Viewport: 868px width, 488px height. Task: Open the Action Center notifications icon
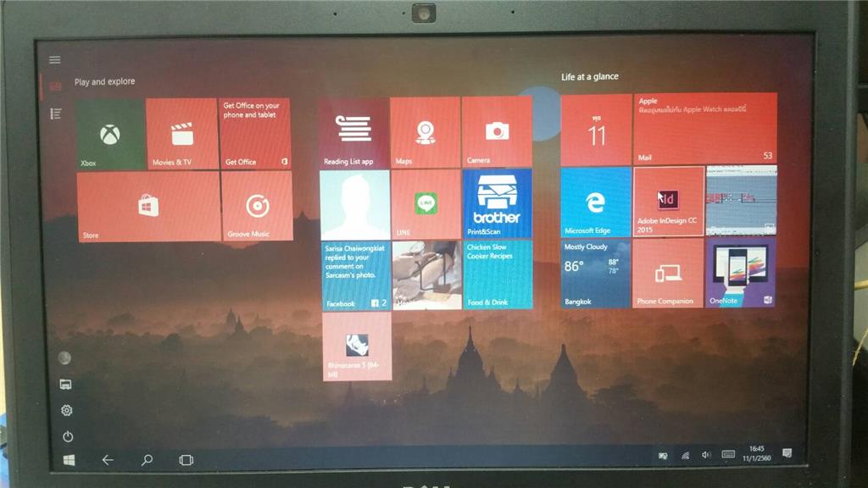(x=787, y=454)
